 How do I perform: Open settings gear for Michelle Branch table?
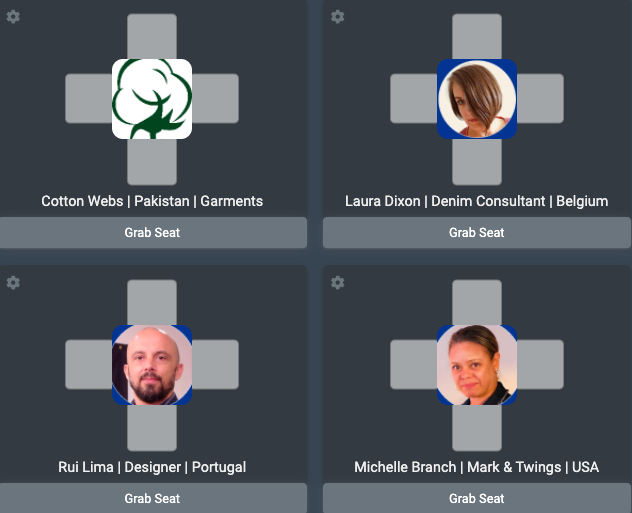click(338, 282)
